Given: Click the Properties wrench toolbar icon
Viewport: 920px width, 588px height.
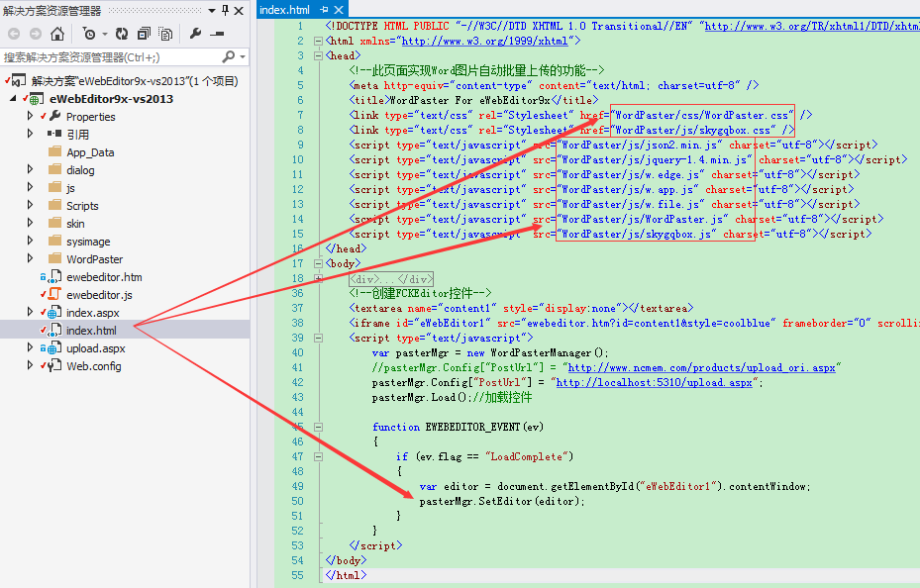Looking at the screenshot, I should 195,34.
